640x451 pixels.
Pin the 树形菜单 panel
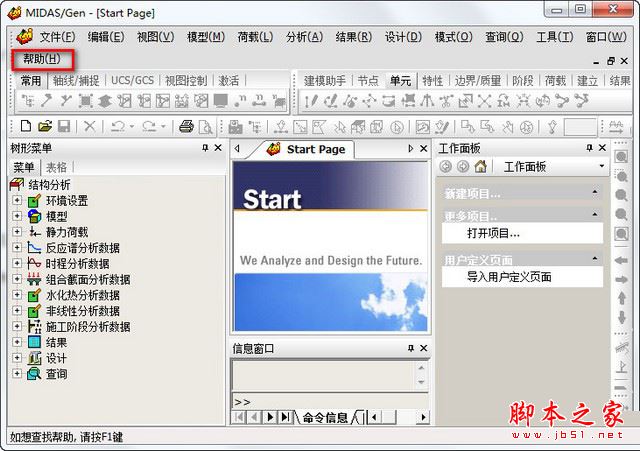205,148
